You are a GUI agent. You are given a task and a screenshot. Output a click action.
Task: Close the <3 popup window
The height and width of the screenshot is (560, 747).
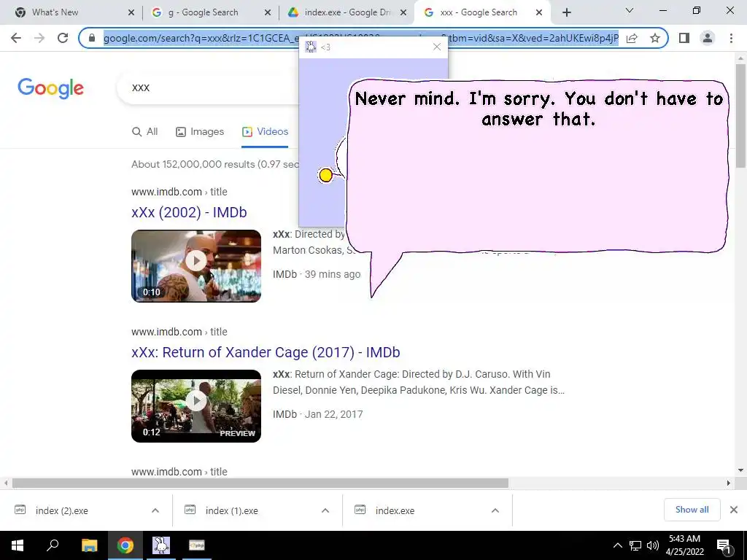[437, 47]
